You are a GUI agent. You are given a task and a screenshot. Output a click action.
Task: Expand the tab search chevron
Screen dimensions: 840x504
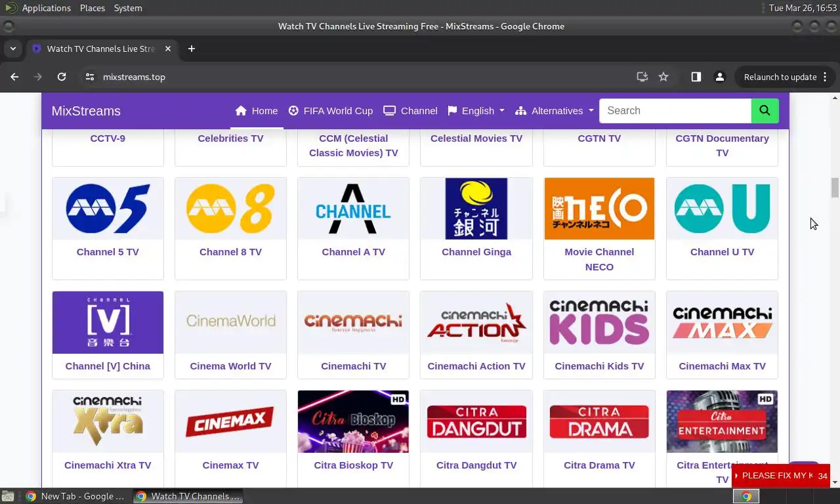pos(12,49)
